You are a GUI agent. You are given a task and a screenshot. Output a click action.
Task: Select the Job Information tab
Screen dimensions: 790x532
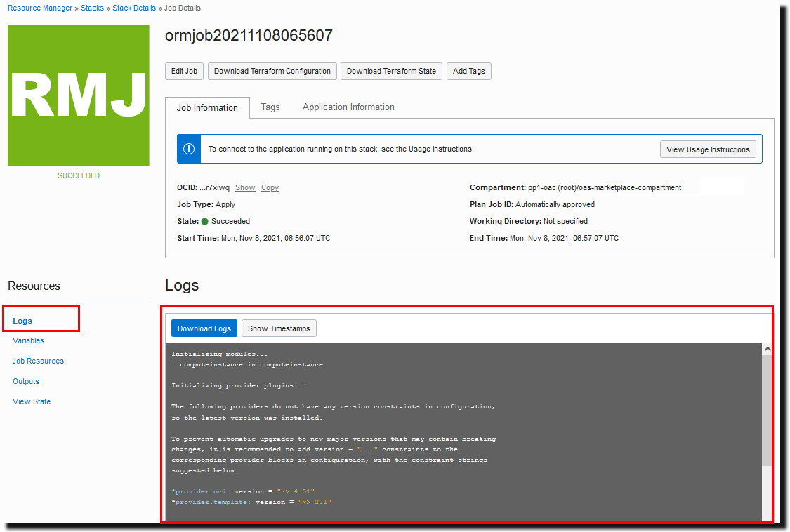tap(207, 108)
